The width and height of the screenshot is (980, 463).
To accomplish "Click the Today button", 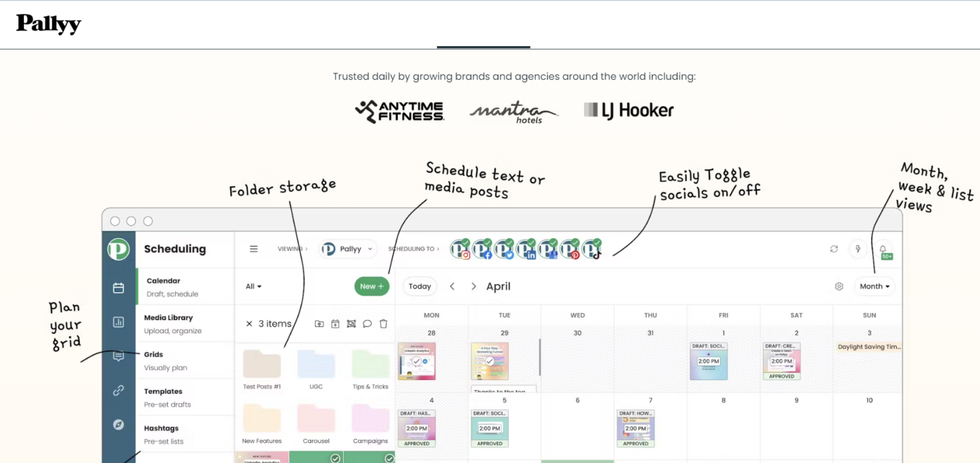I will pos(420,286).
